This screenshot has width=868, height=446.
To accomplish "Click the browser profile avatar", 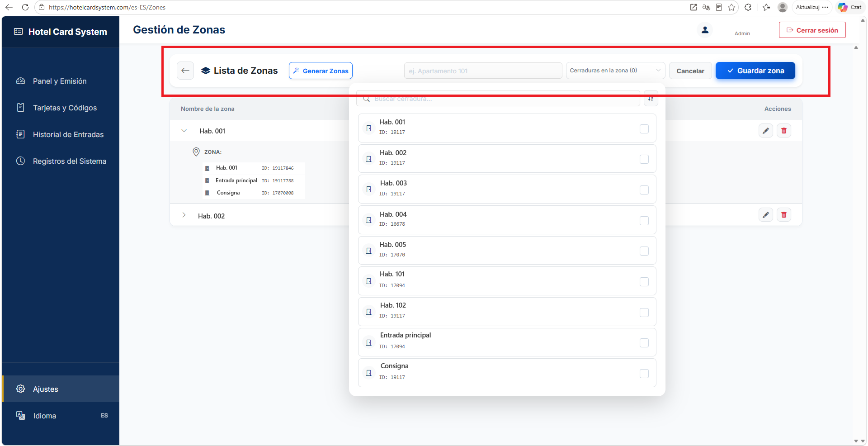I will [783, 7].
